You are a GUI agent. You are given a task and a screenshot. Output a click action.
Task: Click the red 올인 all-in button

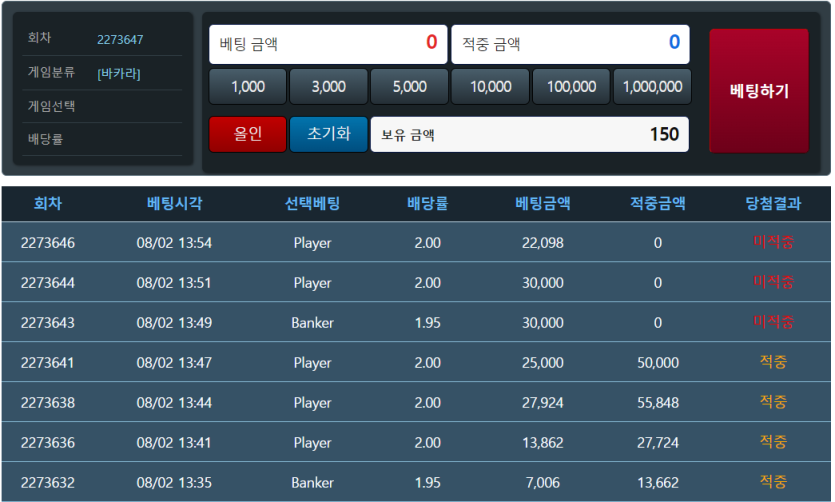(x=248, y=134)
